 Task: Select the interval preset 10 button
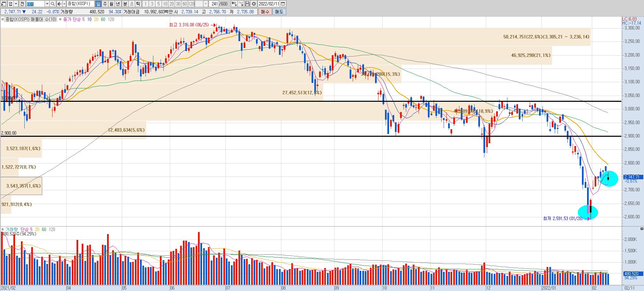[165, 4]
